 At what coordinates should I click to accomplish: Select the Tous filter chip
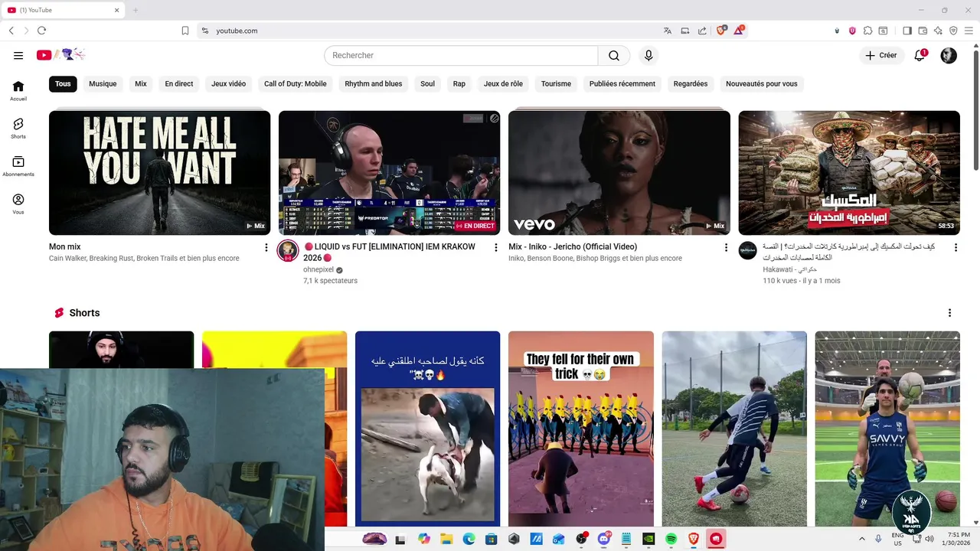tap(63, 83)
